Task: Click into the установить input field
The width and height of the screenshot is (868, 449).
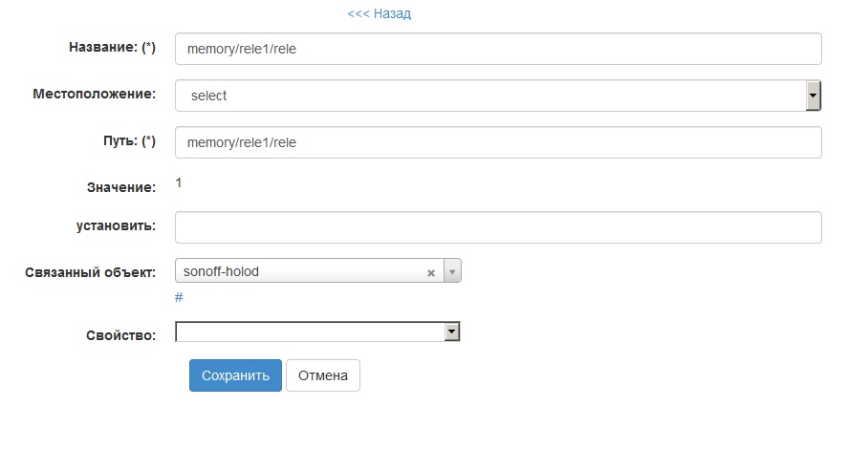Action: (x=497, y=227)
